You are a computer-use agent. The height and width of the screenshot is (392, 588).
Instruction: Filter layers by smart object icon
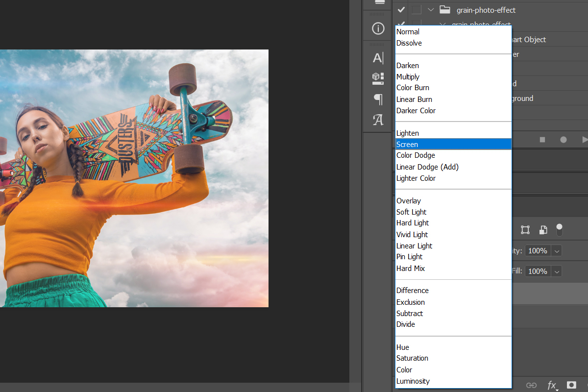[x=543, y=230]
